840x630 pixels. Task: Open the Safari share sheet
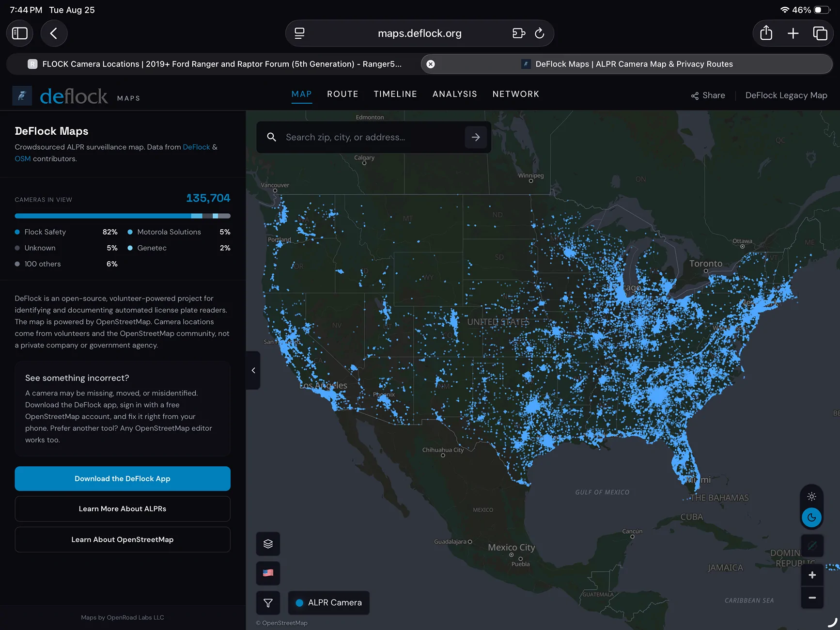(766, 33)
